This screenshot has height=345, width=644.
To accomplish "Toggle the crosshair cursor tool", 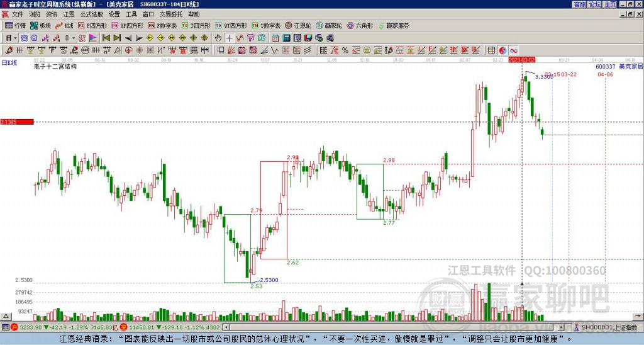I will [x=229, y=38].
